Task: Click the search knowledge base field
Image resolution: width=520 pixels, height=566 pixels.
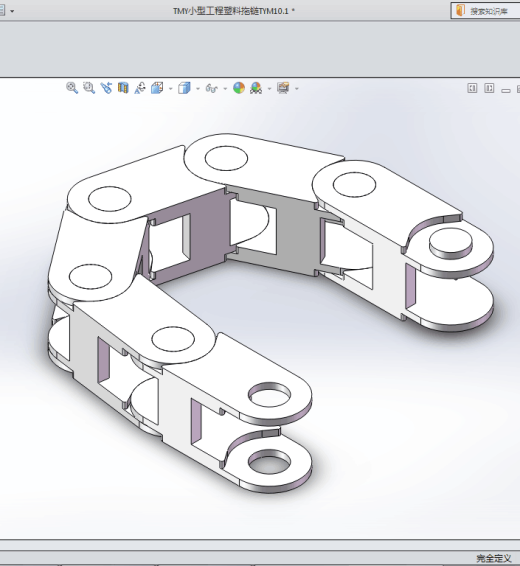Action: point(485,11)
